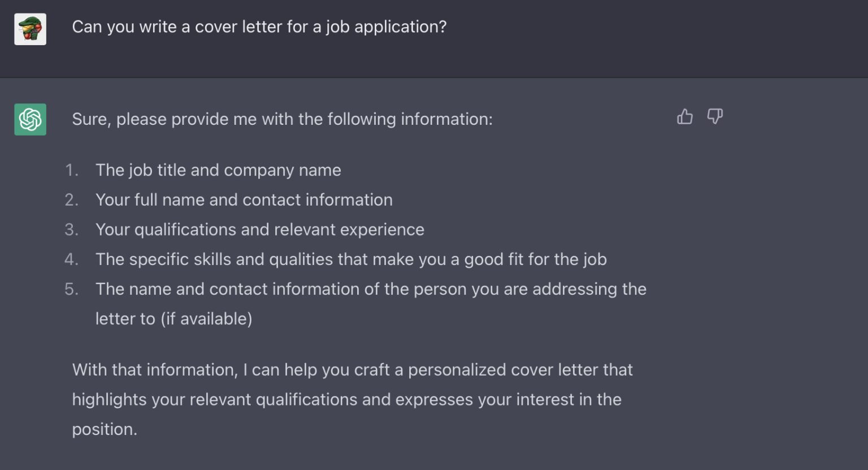The image size is (868, 470).
Task: Click the list number '3.' marker
Action: pos(71,229)
